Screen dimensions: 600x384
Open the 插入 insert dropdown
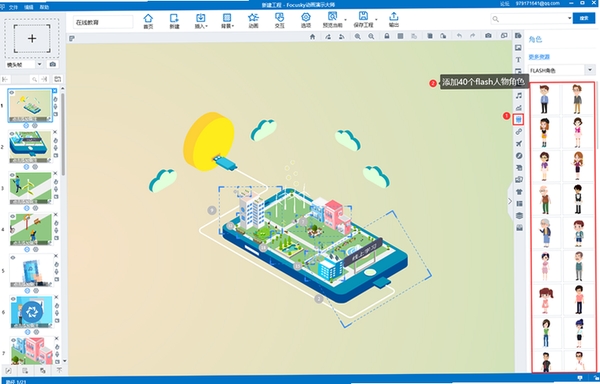(x=201, y=21)
